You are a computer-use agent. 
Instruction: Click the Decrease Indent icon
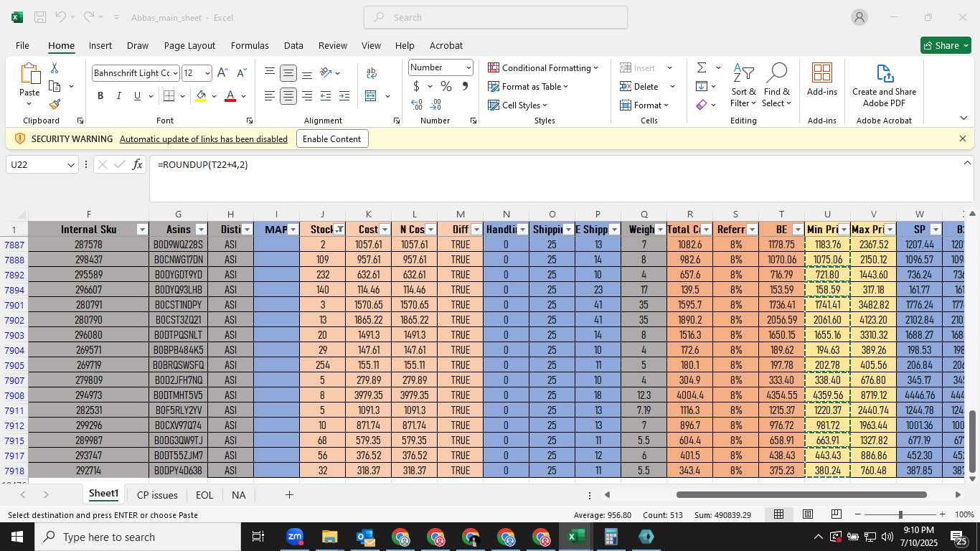tap(326, 96)
